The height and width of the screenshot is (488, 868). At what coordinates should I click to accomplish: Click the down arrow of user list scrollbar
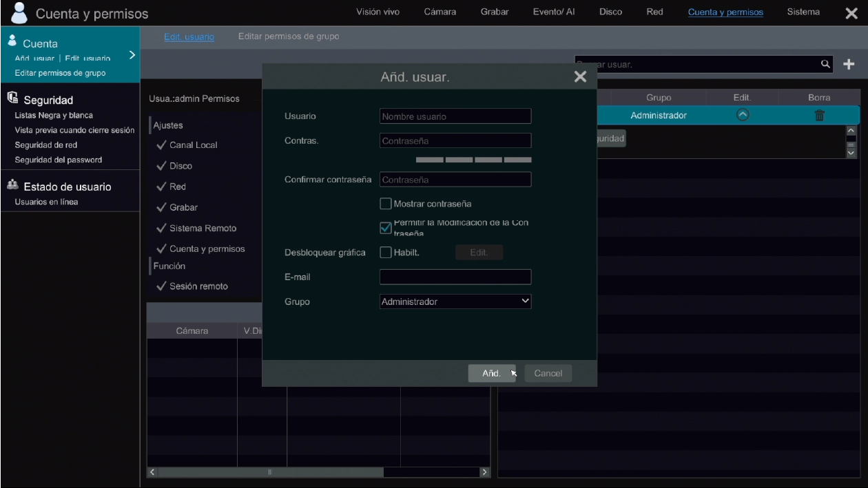(849, 154)
